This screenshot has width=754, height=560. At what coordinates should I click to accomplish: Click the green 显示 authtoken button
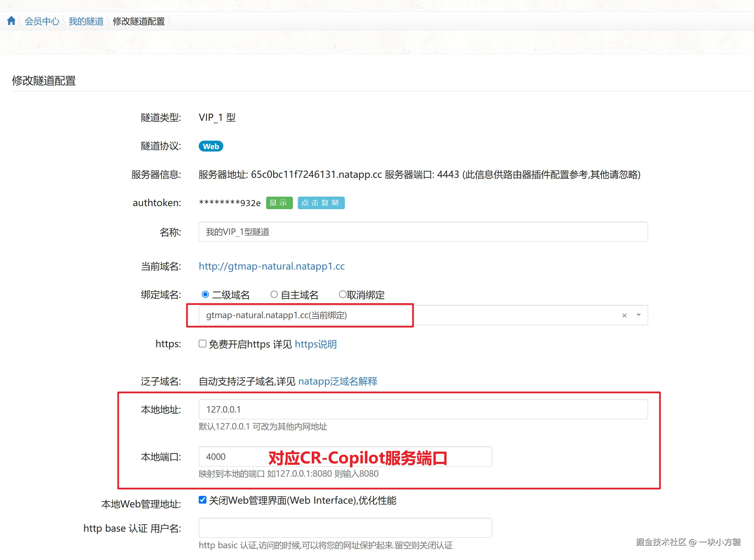pos(279,203)
